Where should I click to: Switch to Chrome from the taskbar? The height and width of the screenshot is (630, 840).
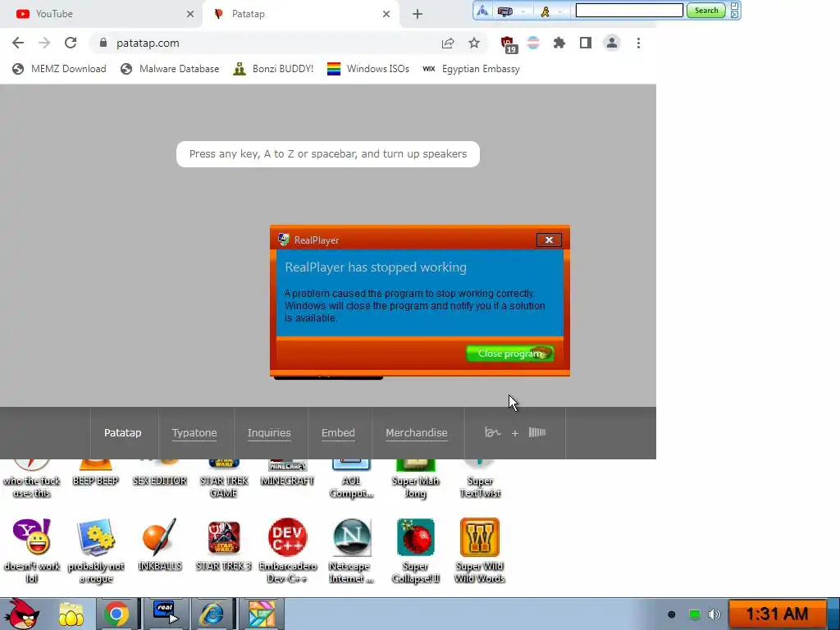[x=116, y=614]
